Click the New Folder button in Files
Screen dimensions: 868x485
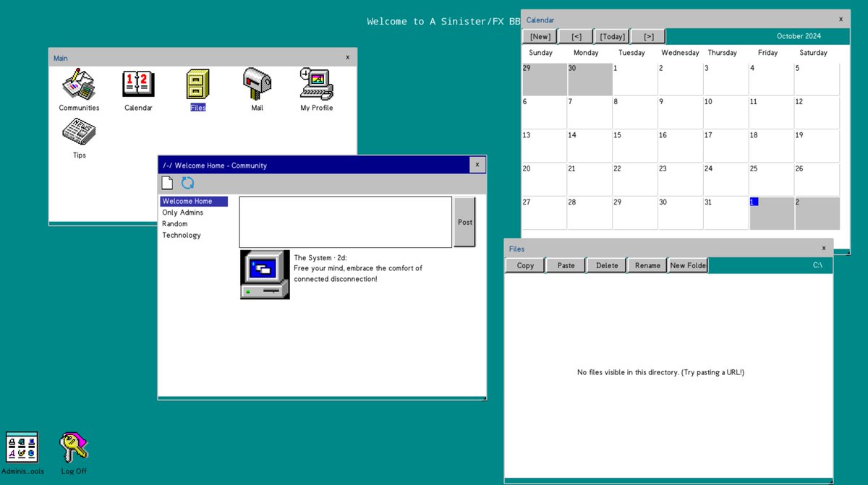[x=687, y=265]
